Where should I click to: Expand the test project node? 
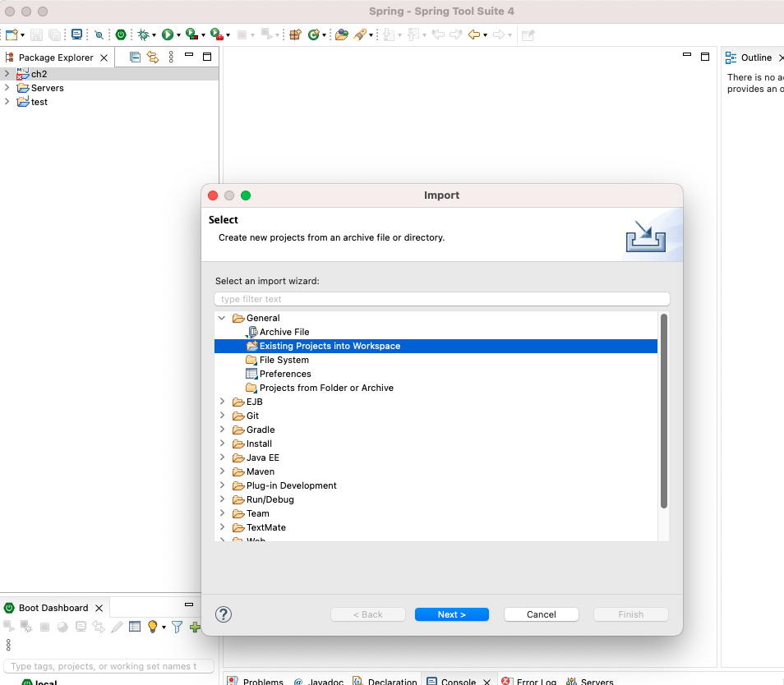click(7, 101)
